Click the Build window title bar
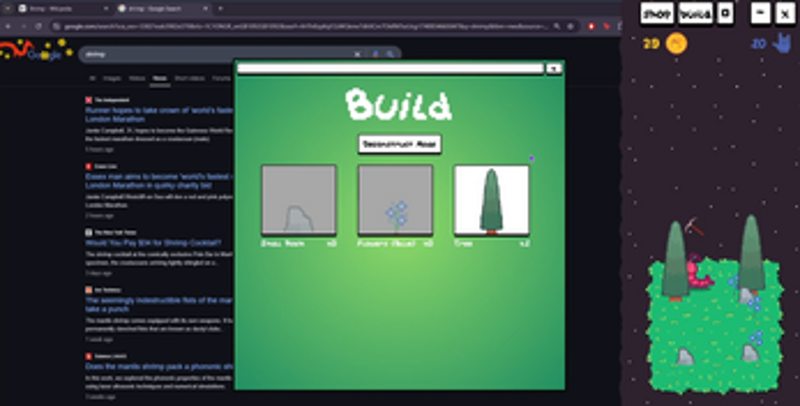This screenshot has width=800, height=406. pyautogui.click(x=390, y=69)
